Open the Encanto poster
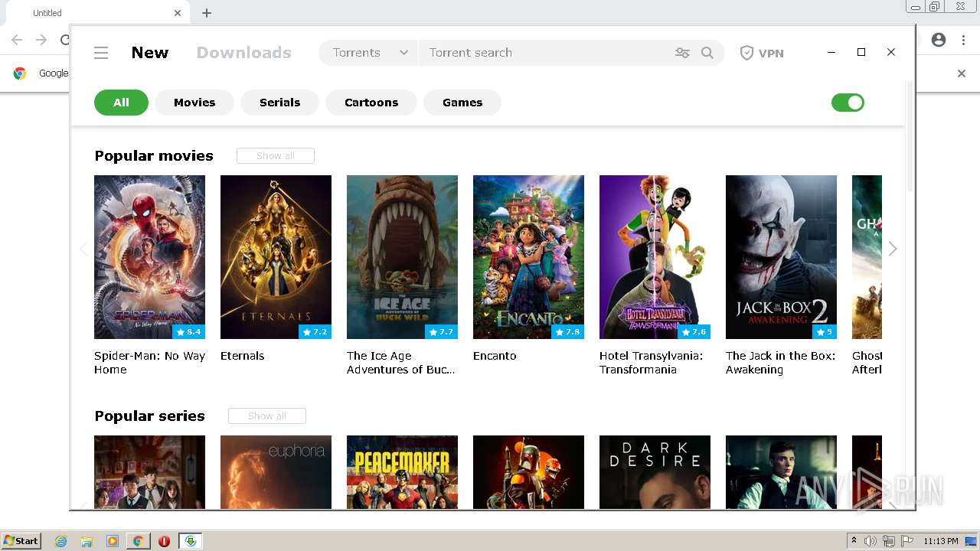This screenshot has height=551, width=980. pyautogui.click(x=528, y=257)
